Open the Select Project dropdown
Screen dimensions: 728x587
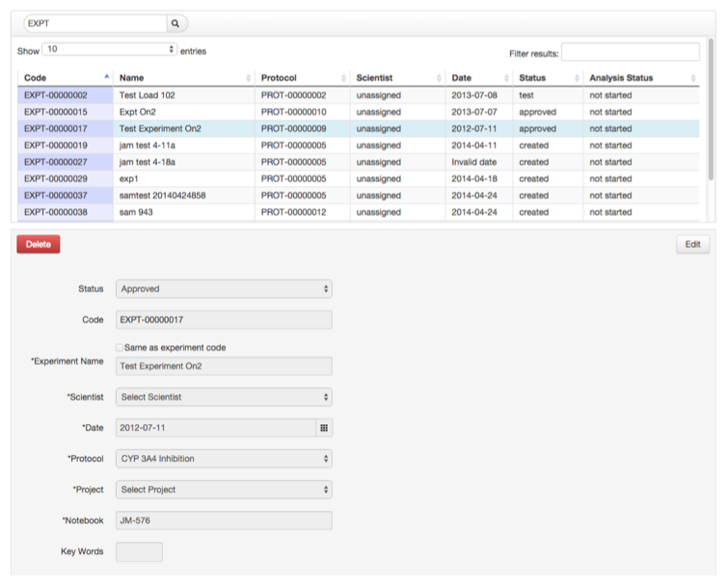[224, 490]
